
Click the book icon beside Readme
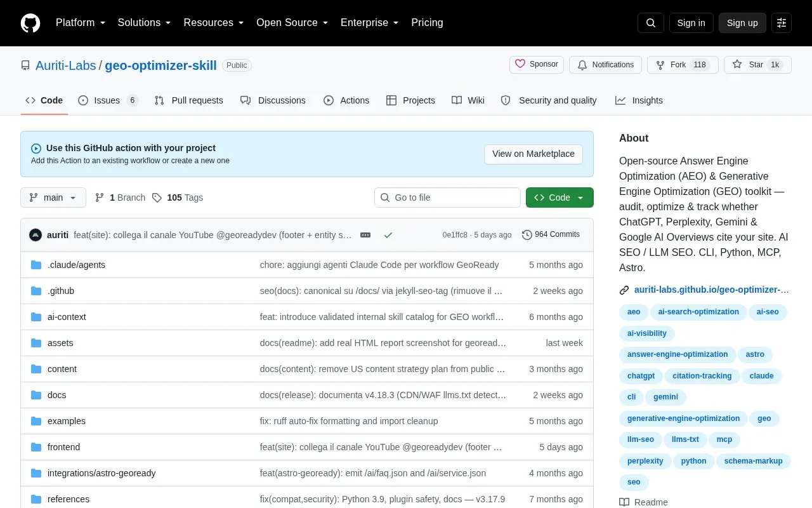point(624,502)
